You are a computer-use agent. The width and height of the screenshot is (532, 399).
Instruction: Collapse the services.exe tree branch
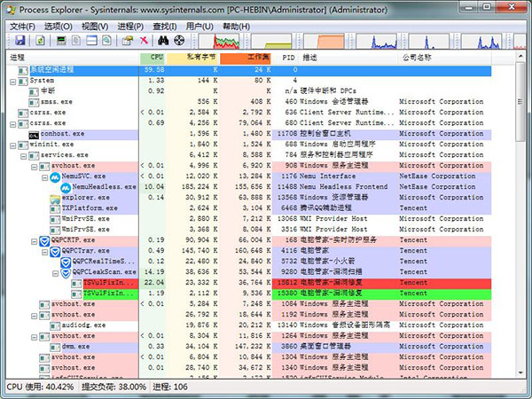click(24, 154)
